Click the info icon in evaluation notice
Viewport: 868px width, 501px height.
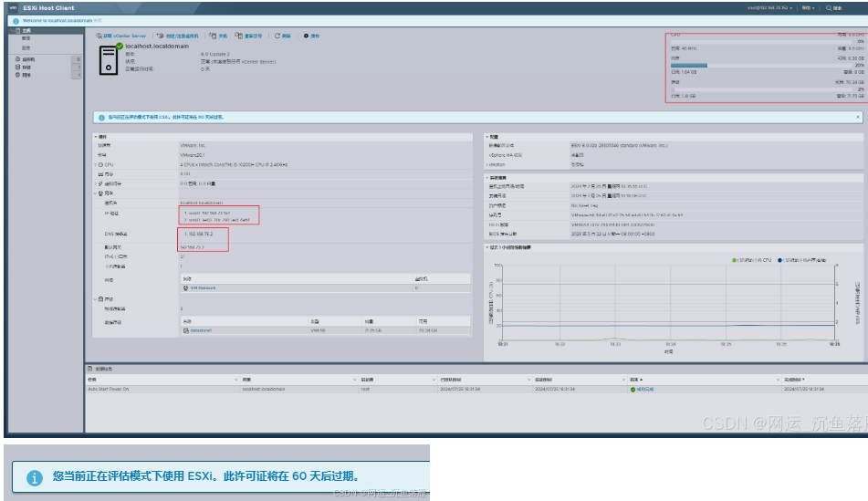[101, 118]
